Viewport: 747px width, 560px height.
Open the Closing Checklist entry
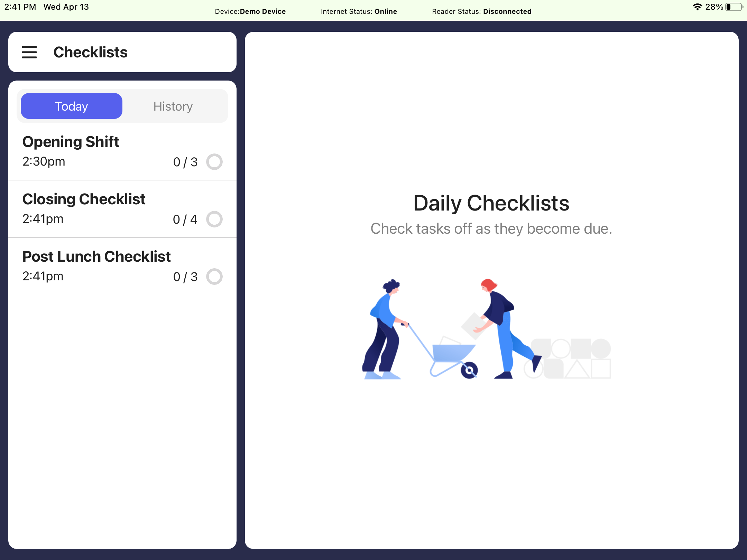point(122,209)
